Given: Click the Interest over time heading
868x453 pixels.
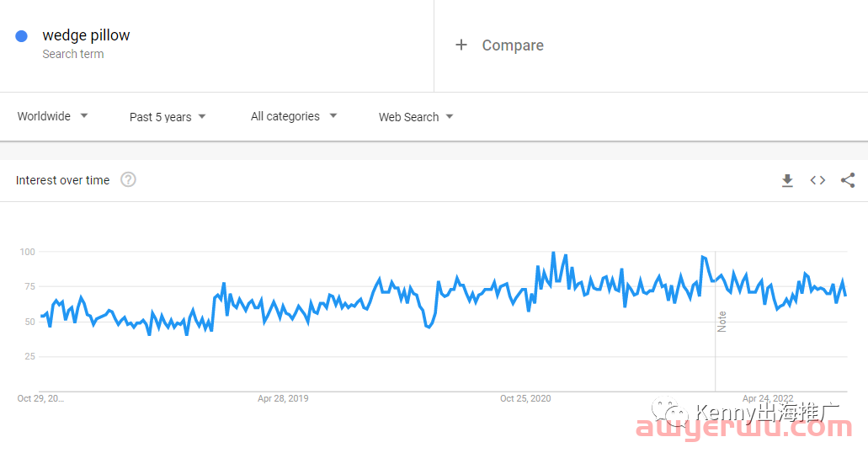Looking at the screenshot, I should pos(62,180).
